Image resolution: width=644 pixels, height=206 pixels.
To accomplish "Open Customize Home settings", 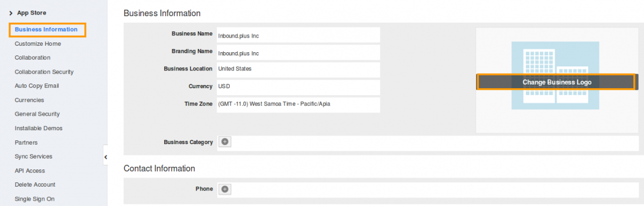I will tap(38, 44).
